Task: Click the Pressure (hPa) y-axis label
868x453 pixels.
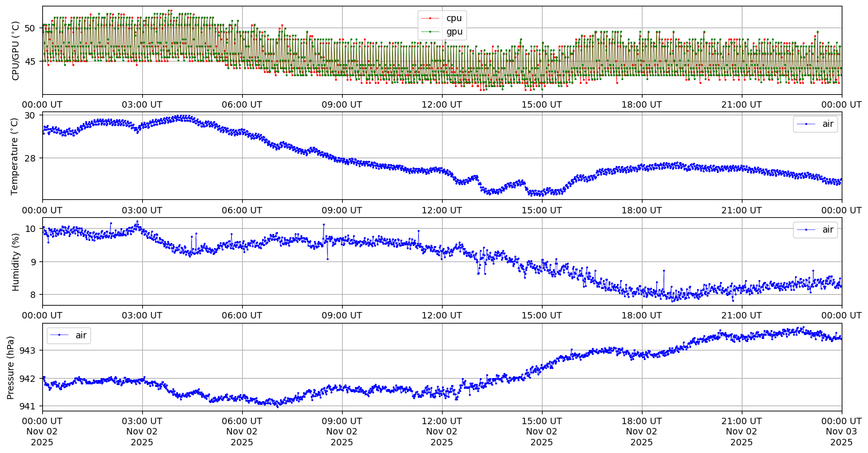Action: (x=11, y=367)
